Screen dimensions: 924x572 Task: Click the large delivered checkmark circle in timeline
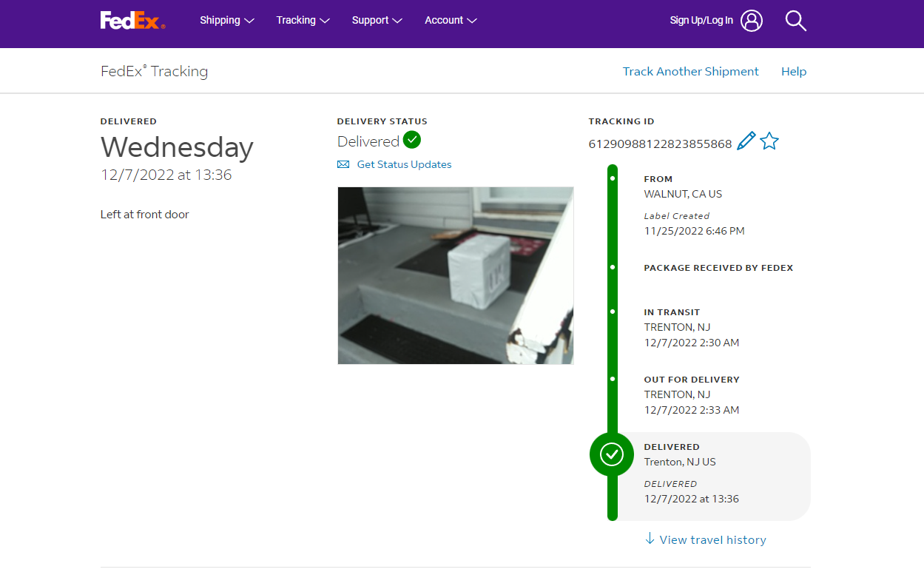coord(612,454)
